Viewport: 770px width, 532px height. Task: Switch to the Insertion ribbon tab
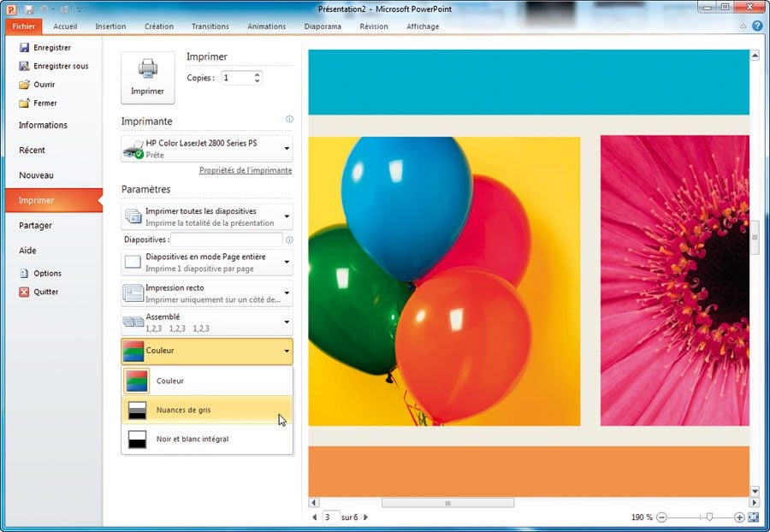pyautogui.click(x=110, y=27)
